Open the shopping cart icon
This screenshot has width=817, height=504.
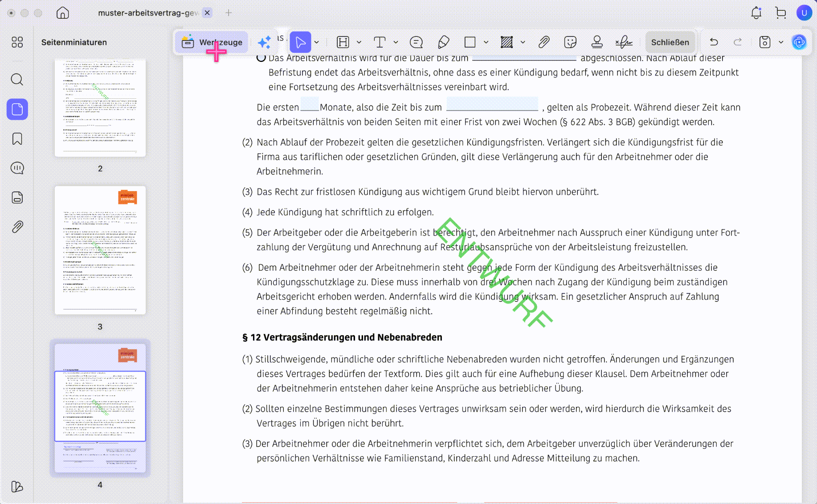[780, 13]
